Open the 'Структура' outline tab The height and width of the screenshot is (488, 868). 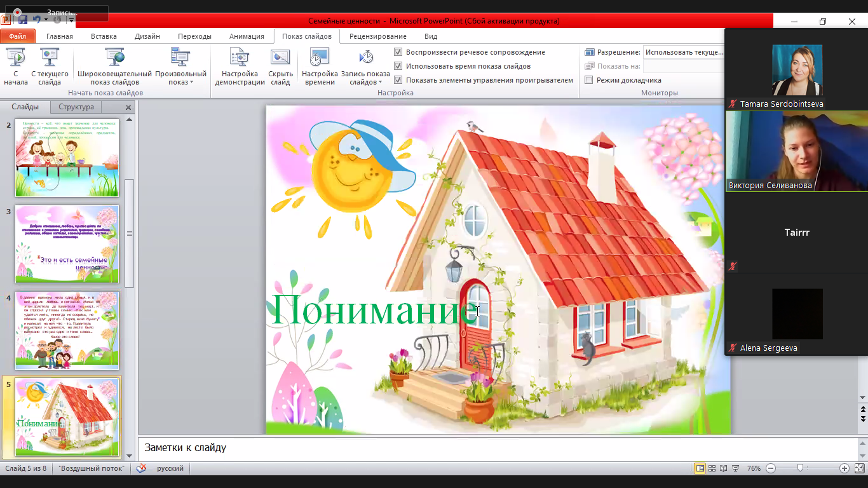coord(76,107)
